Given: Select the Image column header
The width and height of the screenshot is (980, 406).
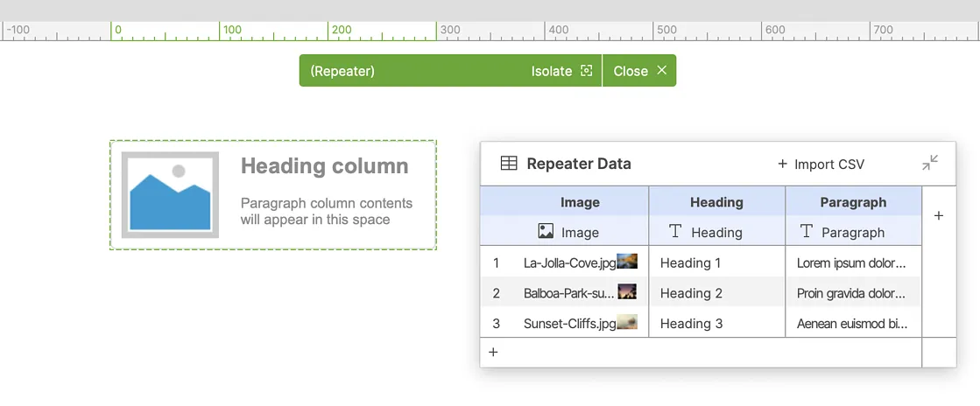Looking at the screenshot, I should (x=580, y=202).
